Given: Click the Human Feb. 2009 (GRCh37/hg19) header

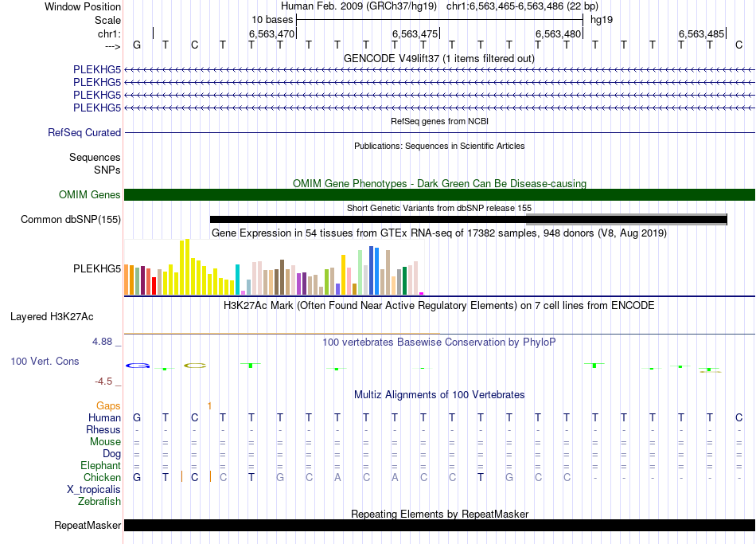Looking at the screenshot, I should (359, 6).
